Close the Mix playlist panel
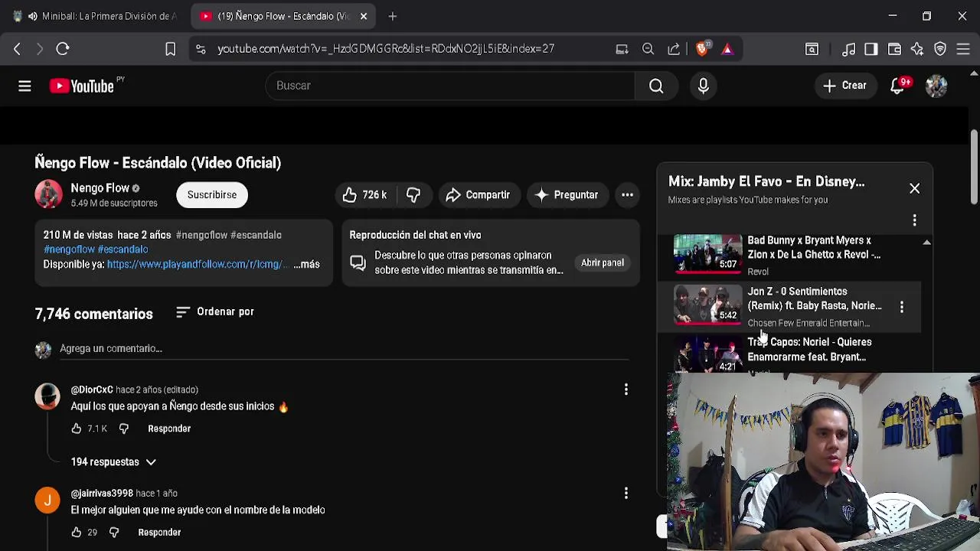This screenshot has height=551, width=980. click(914, 188)
